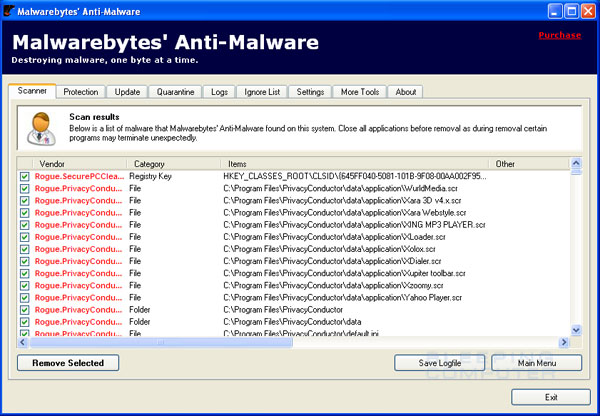Switch to the Scanner tab
Viewport: 600px width, 416px height.
(32, 91)
